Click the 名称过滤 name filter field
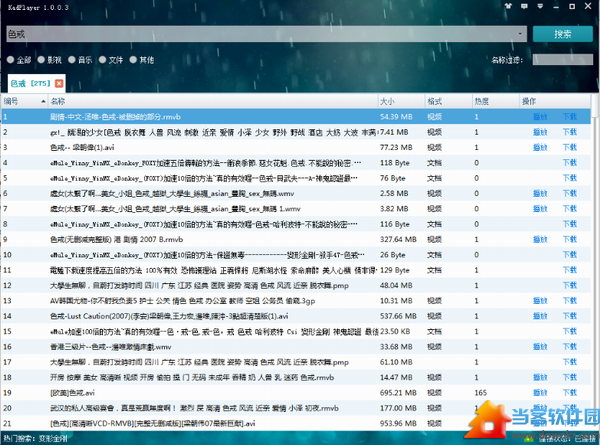Image resolution: width=600 pixels, height=445 pixels. (563, 60)
